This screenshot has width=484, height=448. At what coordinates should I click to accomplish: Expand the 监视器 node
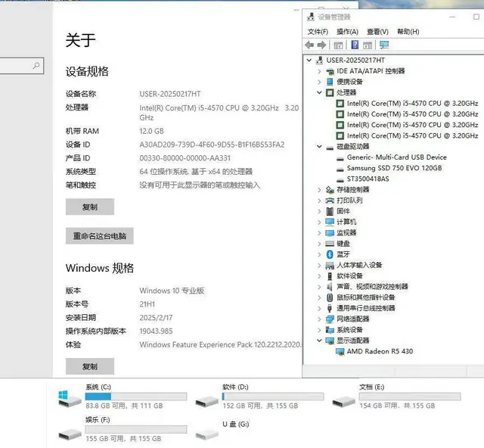click(319, 233)
